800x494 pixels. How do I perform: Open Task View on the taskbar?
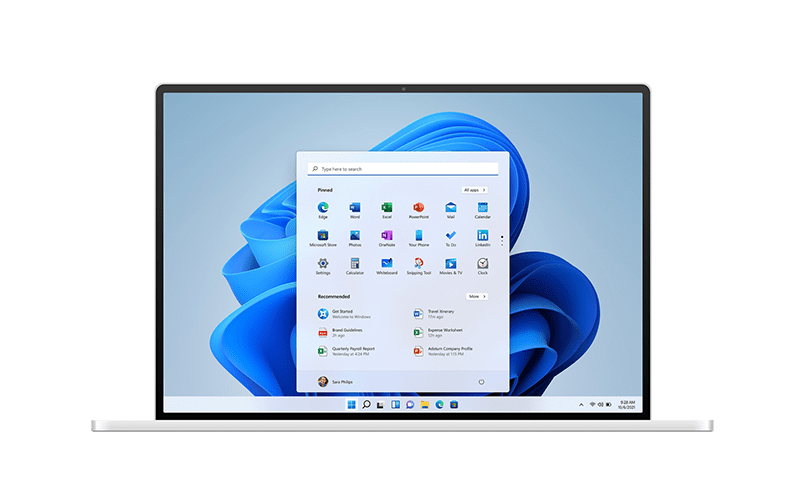tap(380, 405)
